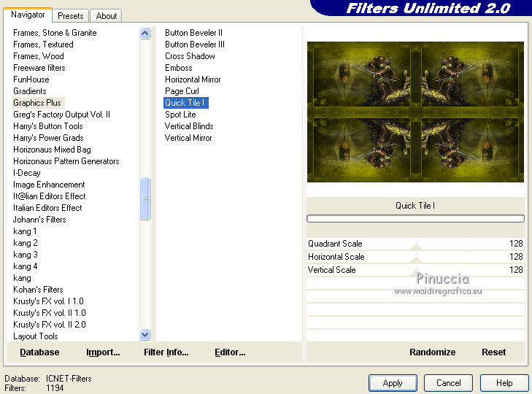Select I-Decay category
This screenshot has width=532, height=394.
tap(27, 173)
